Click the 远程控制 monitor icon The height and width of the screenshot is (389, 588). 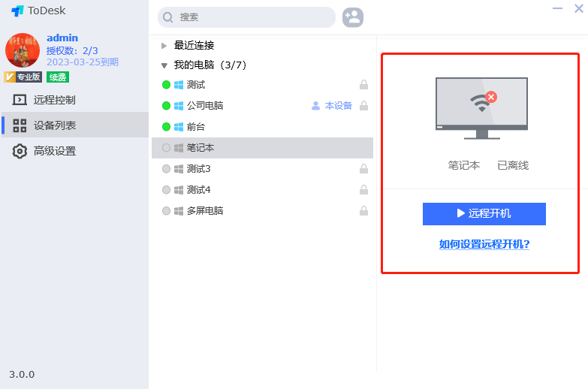20,100
